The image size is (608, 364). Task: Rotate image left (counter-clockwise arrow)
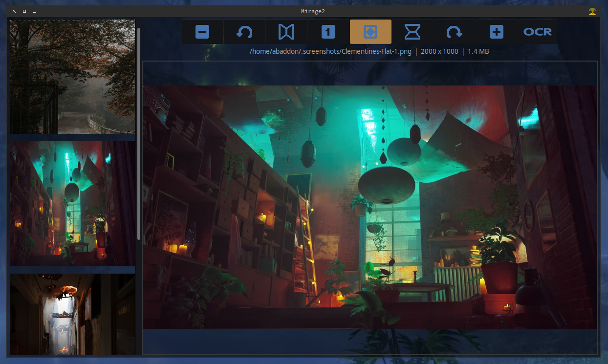tap(244, 32)
